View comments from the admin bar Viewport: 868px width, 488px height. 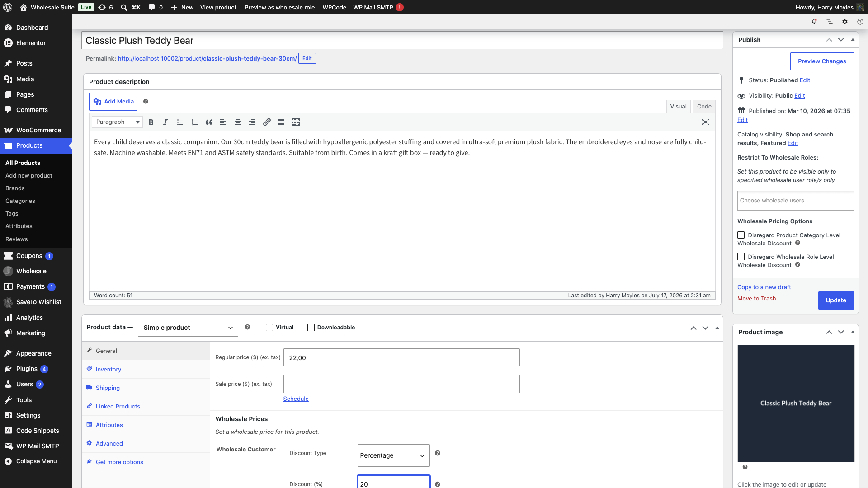[x=156, y=7]
